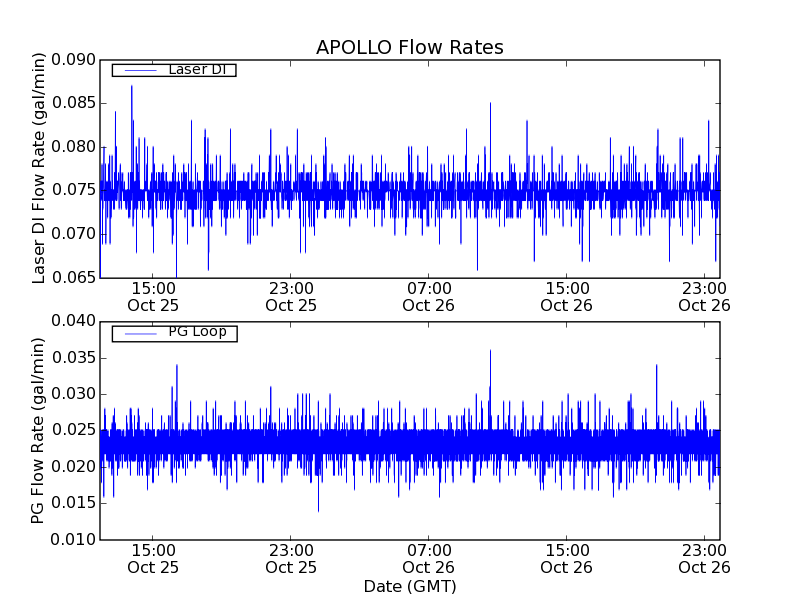Click the bottom plot's "15:00 Oct 26" tick label

[567, 558]
